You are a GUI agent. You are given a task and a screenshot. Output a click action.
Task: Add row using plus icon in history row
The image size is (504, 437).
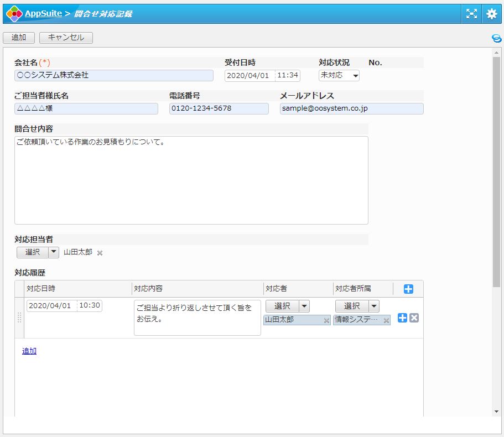point(402,318)
